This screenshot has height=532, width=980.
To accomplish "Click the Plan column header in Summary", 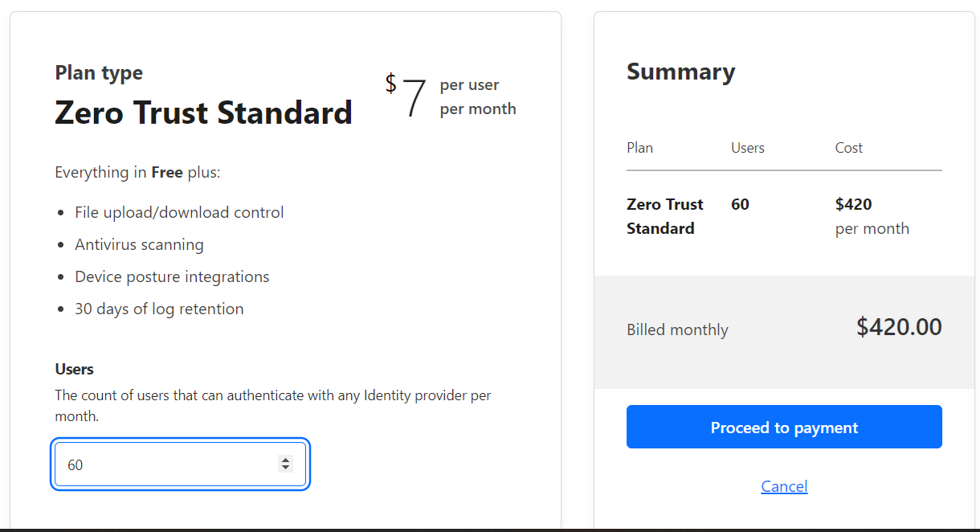I will (639, 148).
